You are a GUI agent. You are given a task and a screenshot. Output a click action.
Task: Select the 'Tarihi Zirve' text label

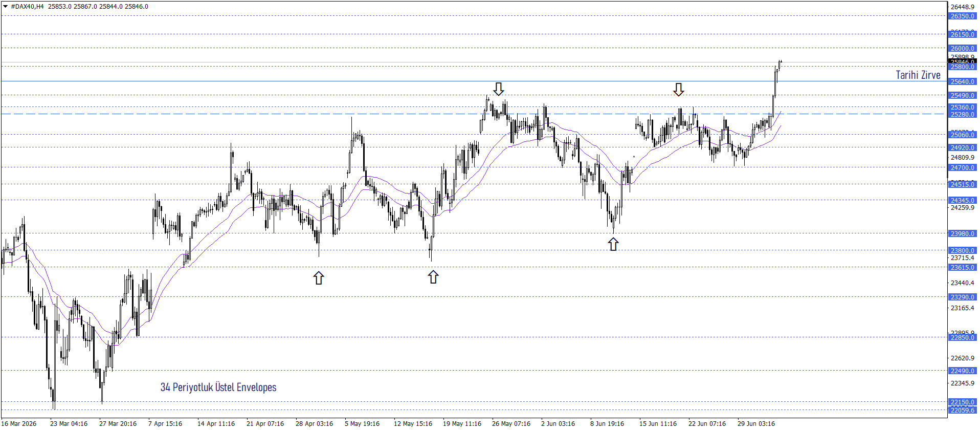pos(918,75)
